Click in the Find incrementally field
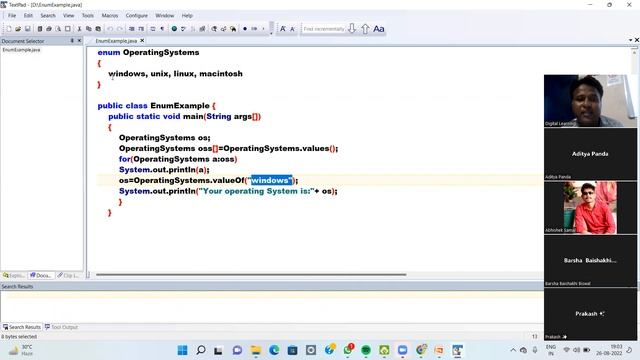This screenshot has height=360, width=640. tap(324, 29)
